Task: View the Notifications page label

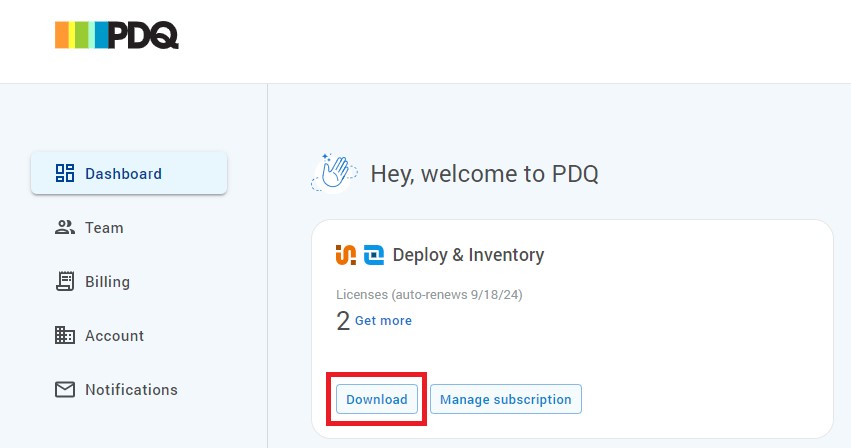Action: tap(131, 390)
